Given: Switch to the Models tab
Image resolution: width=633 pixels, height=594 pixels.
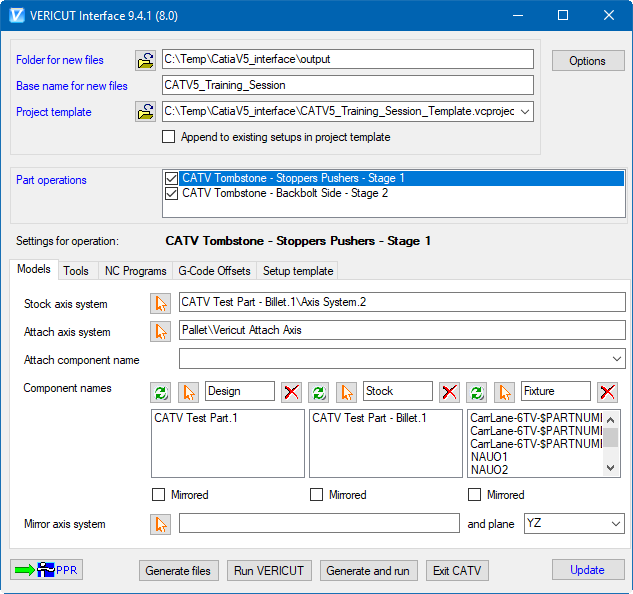Looking at the screenshot, I should pos(34,269).
